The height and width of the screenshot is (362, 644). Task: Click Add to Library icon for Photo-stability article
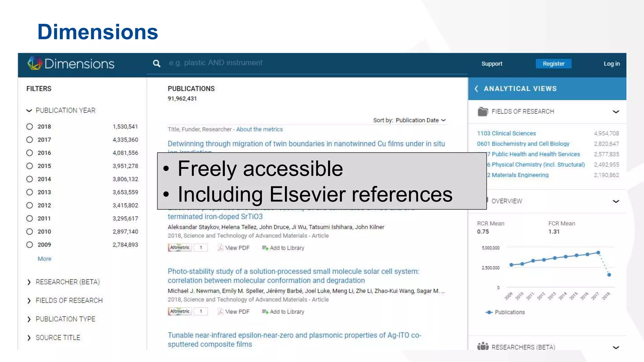pos(265,312)
